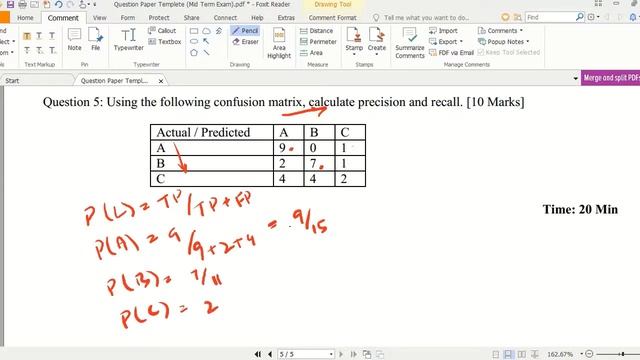Screen dimensions: 640x360
Task: Switch to continuous page view
Action: 509,354
